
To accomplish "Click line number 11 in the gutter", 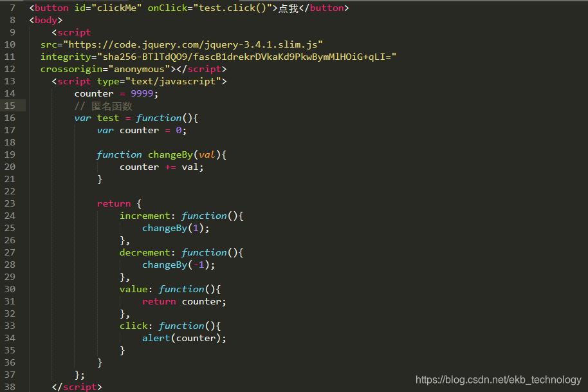I will pos(10,57).
